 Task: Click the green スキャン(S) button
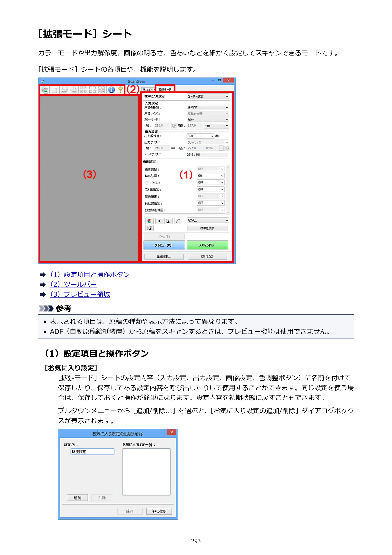[207, 245]
